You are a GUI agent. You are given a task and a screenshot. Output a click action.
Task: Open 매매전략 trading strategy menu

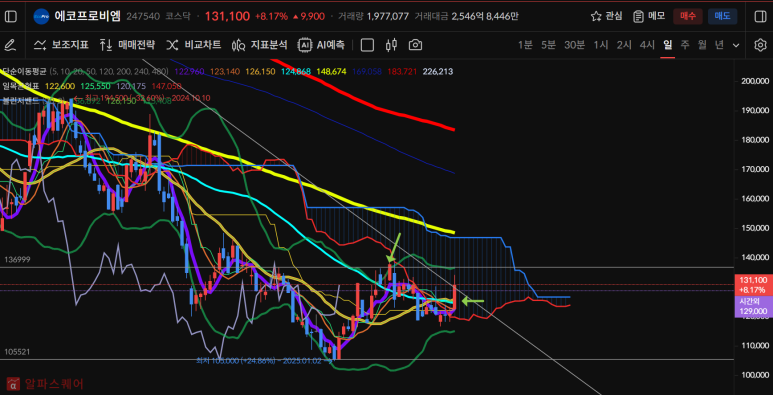point(127,45)
